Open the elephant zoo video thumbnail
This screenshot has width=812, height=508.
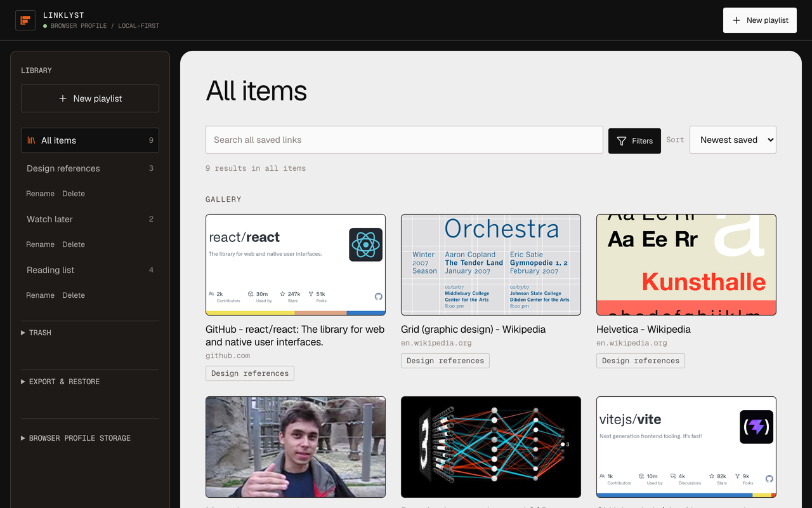pos(296,447)
